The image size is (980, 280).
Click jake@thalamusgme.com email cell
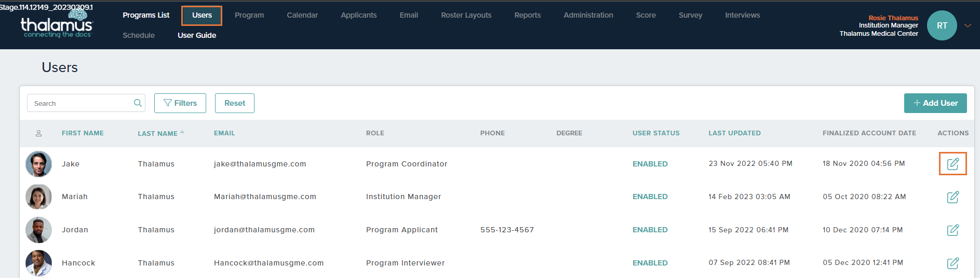pyautogui.click(x=260, y=164)
